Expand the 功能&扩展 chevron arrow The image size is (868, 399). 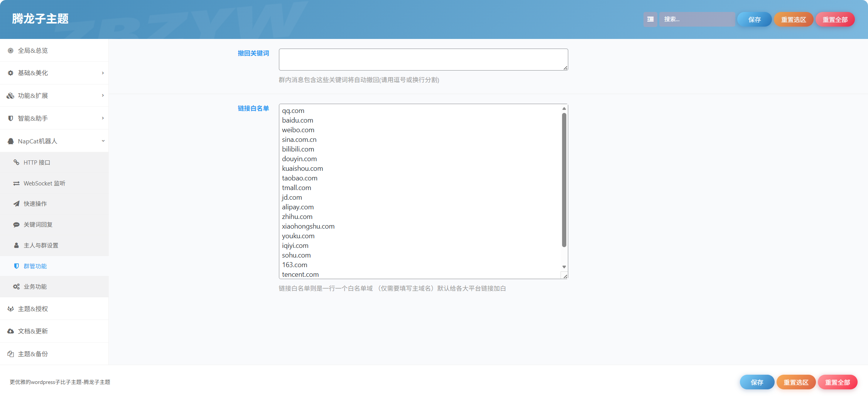(103, 95)
